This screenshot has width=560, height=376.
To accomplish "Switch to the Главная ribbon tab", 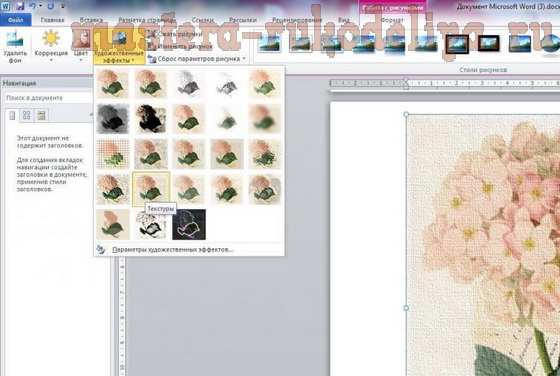I will coord(52,20).
